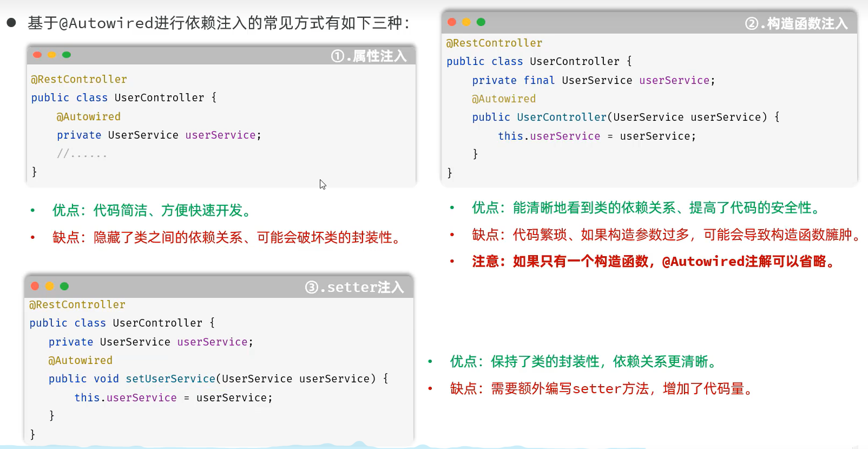Click green dot in 构造函数注入 code window
The height and width of the screenshot is (449, 868).
[x=481, y=22]
